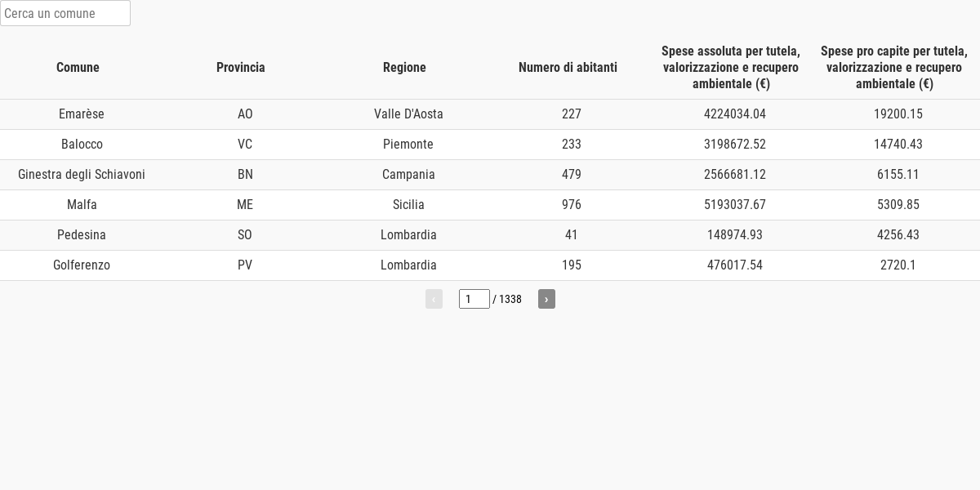The height and width of the screenshot is (490, 980).
Task: Sort by Spese assoluta column header
Action: (731, 68)
